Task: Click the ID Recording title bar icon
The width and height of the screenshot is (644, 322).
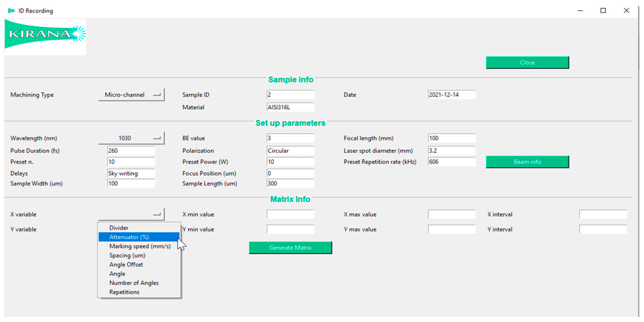Action: 12,11
